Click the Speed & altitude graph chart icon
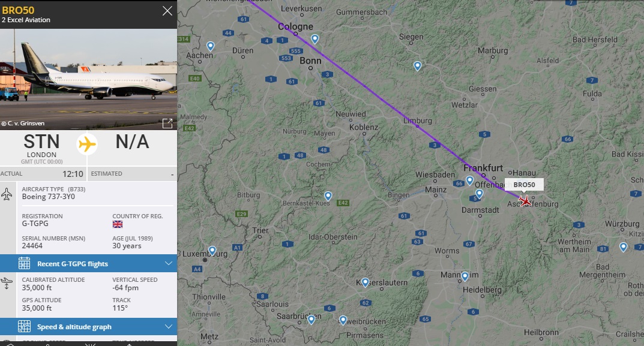This screenshot has width=644, height=346. pyautogui.click(x=24, y=327)
